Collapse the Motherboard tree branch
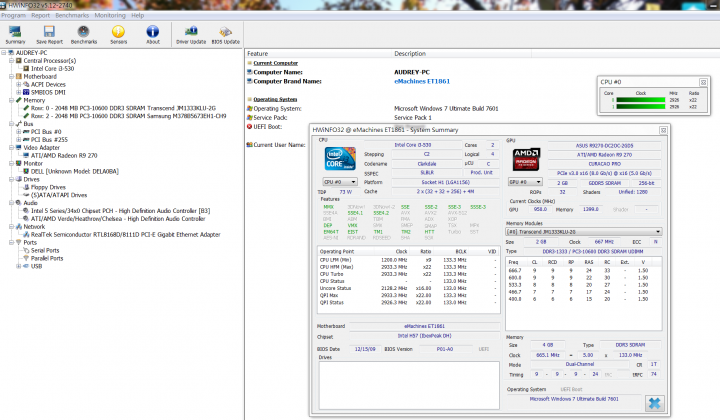The height and width of the screenshot is (420, 720). 11,77
